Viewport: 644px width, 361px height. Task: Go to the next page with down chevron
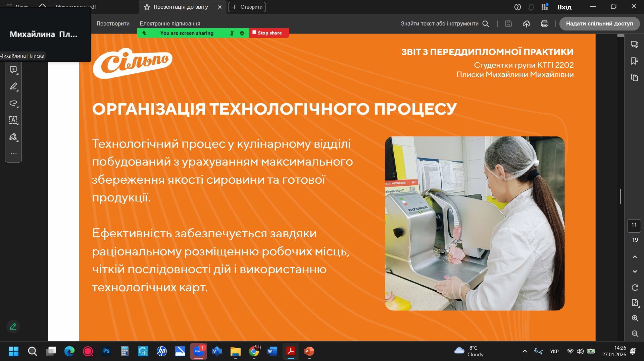[635, 271]
